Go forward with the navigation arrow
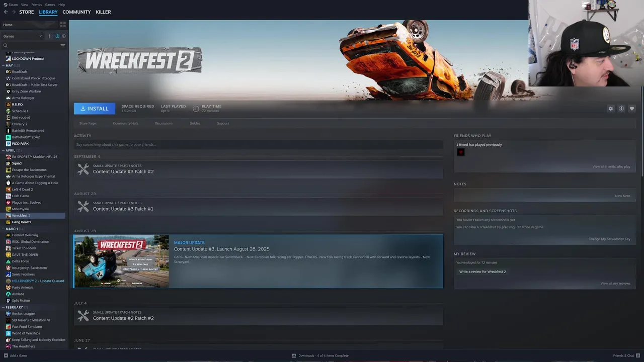This screenshot has width=644, height=362. coord(14,12)
